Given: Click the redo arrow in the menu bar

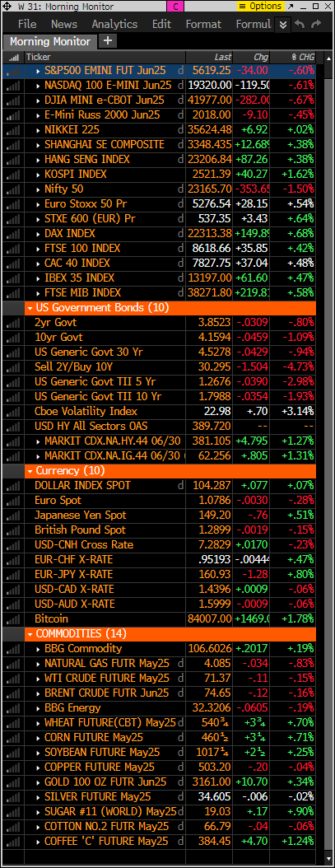Looking at the screenshot, I should pyautogui.click(x=317, y=25).
